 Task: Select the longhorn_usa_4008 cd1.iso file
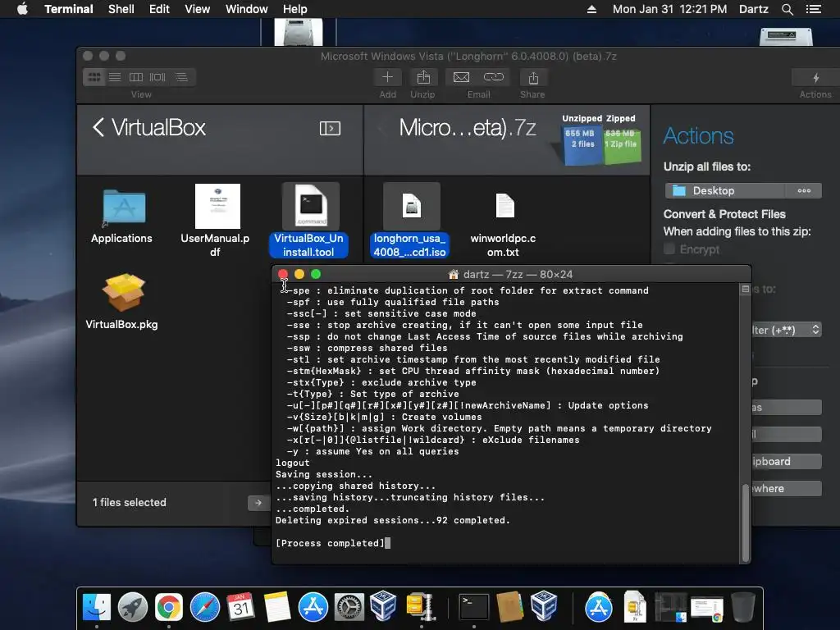tap(412, 206)
